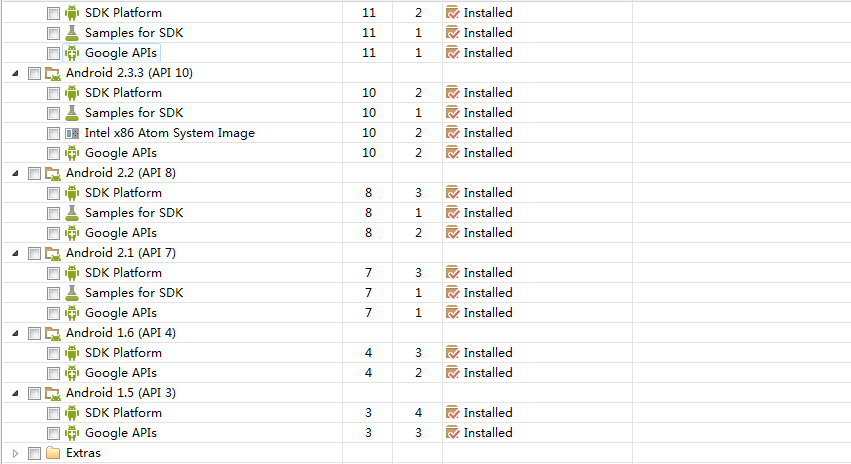Image resolution: width=851 pixels, height=464 pixels.
Task: Click Android icon beside API 10 SDK Platform
Action: pos(72,93)
